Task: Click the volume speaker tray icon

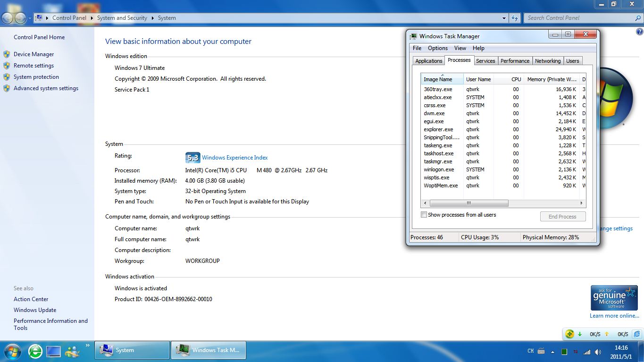Action: 598,352
